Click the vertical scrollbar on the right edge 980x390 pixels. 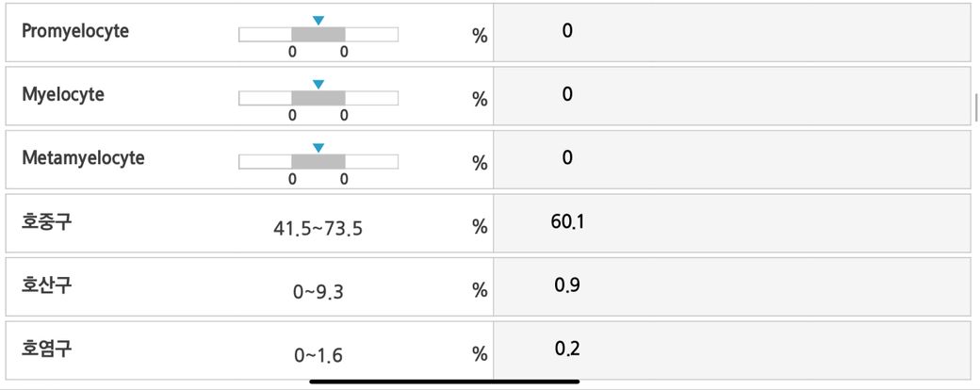pos(976,106)
